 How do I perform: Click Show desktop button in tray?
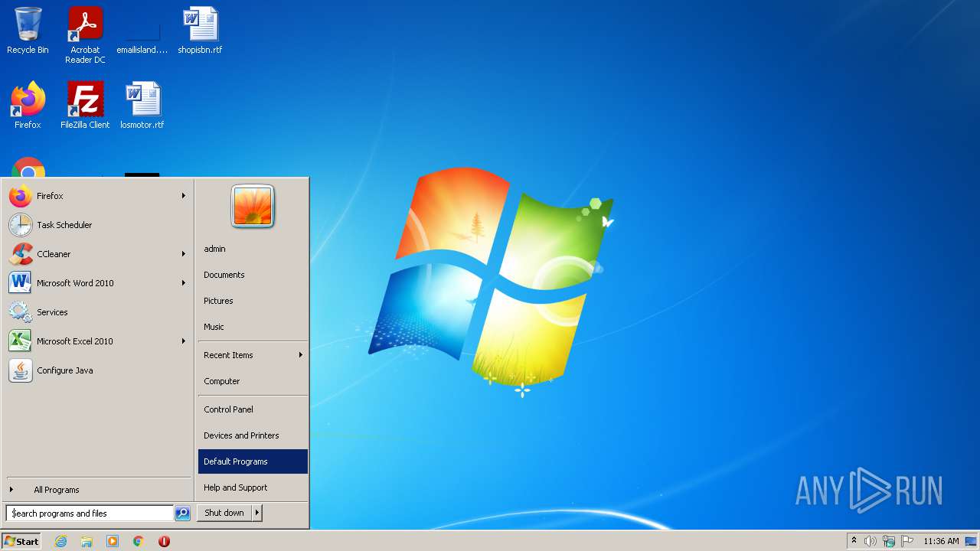point(971,541)
